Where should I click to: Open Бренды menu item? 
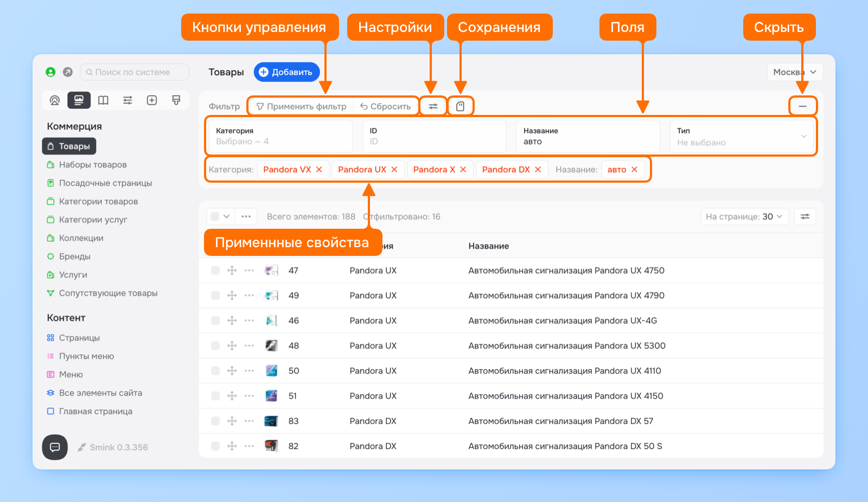(x=68, y=256)
